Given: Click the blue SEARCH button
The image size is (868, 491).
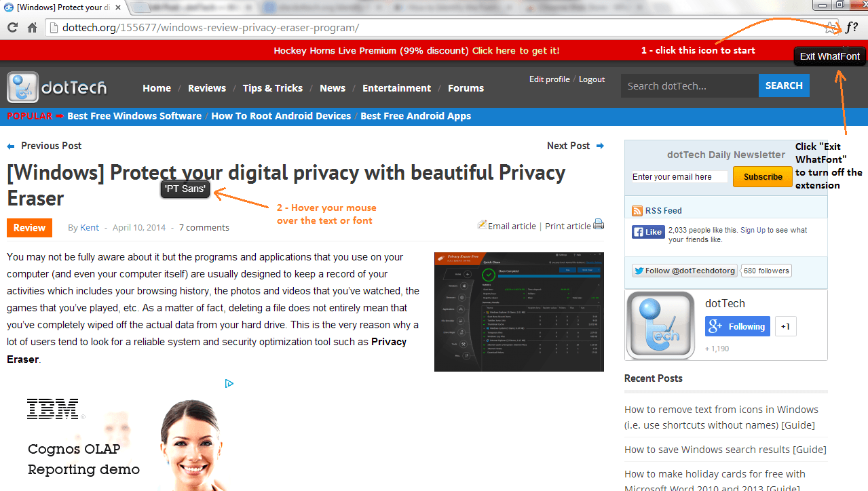Looking at the screenshot, I should (x=784, y=85).
